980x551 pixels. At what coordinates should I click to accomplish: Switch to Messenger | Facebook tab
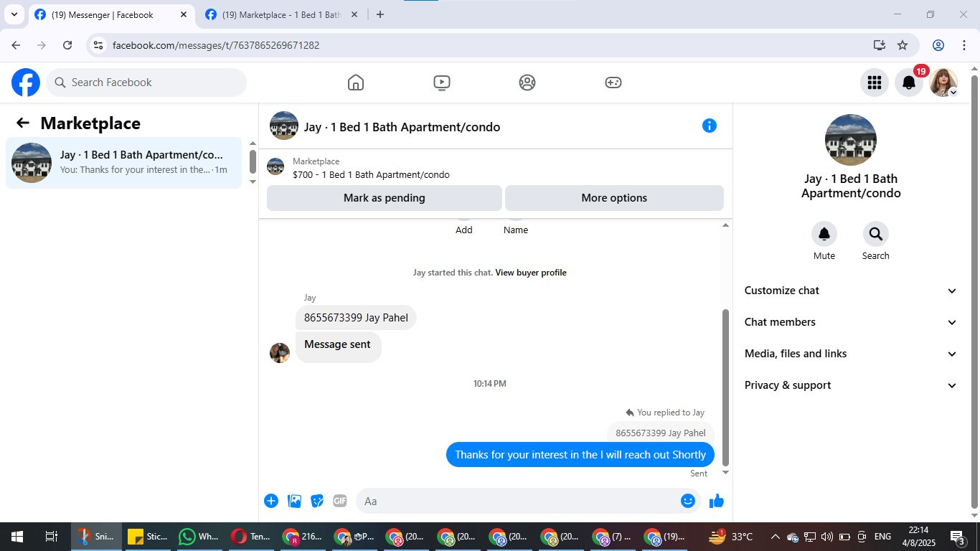111,14
